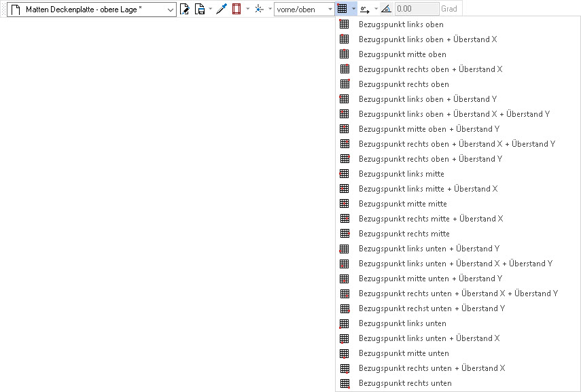581x392 pixels.
Task: Click 'Bezugspunkt rechts unten' entry
Action: point(458,383)
